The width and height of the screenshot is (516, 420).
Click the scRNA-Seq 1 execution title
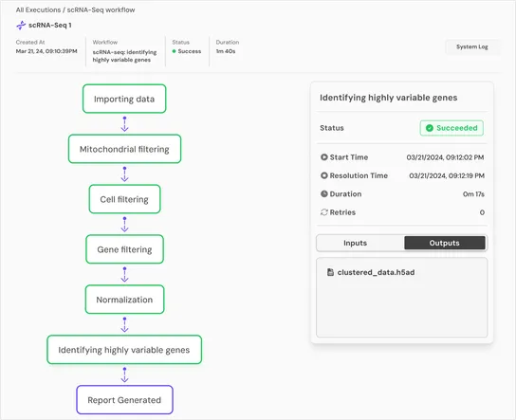click(50, 25)
